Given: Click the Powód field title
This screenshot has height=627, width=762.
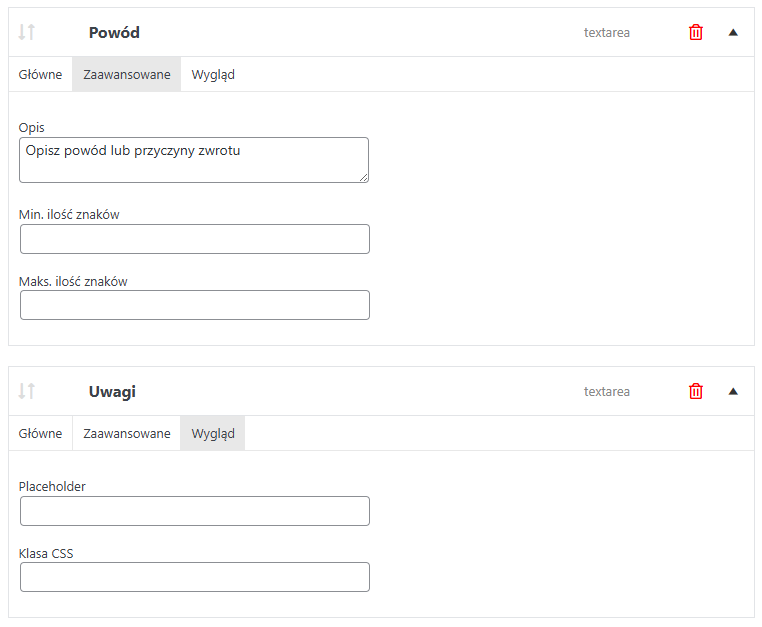Looking at the screenshot, I should 114,33.
